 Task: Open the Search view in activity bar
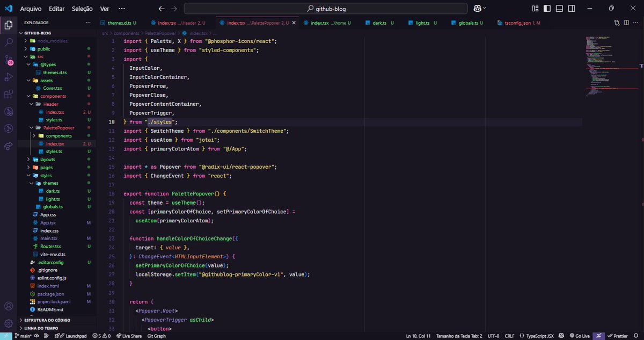(x=9, y=42)
